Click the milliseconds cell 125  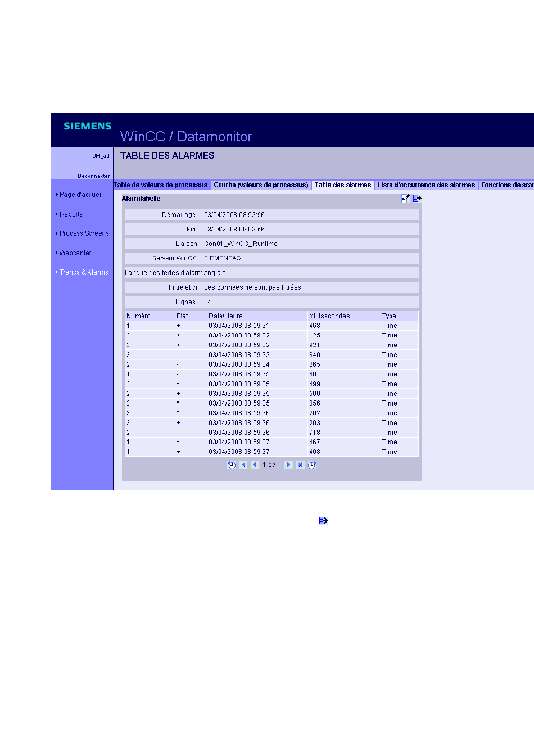(315, 335)
